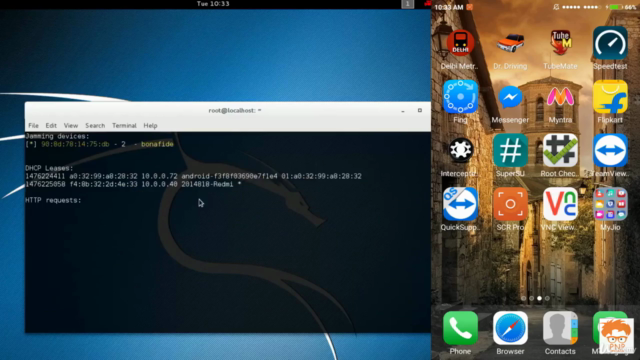Click the Tue 10:33 clock in top bar
This screenshot has width=640, height=360.
(x=213, y=4)
